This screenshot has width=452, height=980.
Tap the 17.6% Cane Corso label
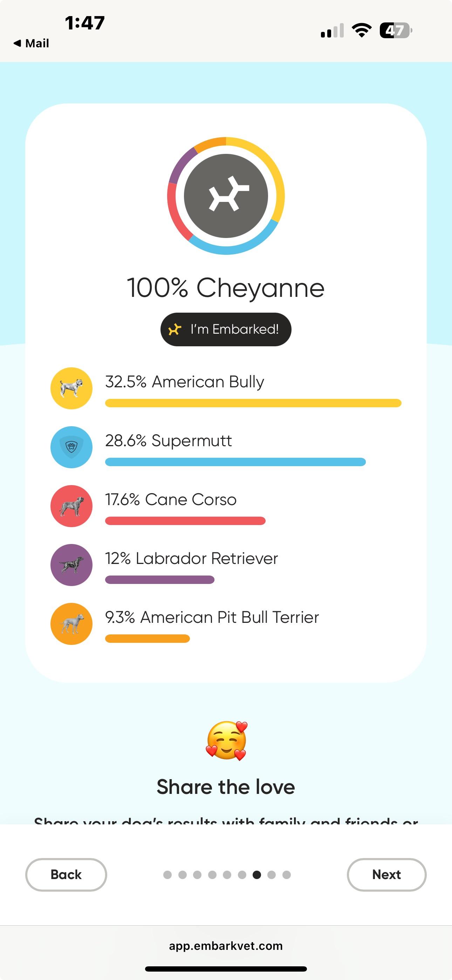(x=171, y=499)
